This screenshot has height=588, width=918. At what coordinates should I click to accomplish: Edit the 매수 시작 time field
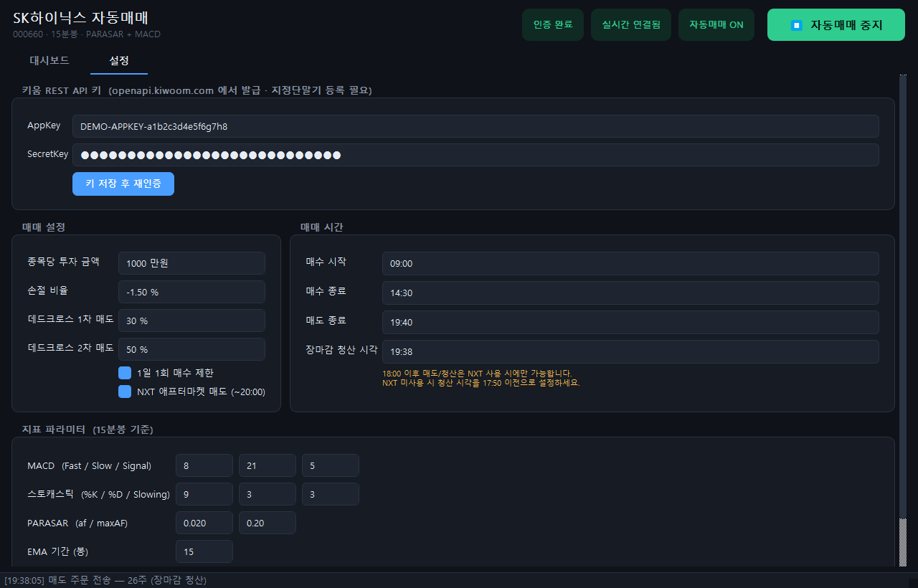630,263
